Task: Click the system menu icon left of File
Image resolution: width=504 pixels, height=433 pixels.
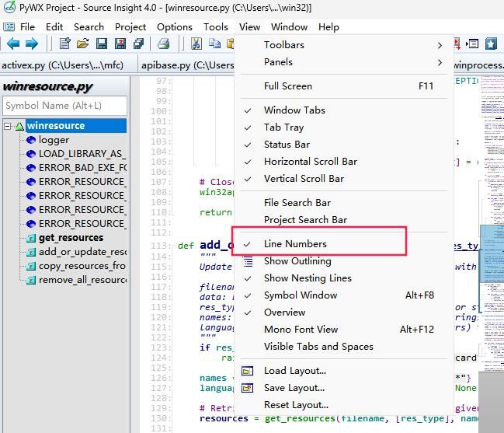Action: pos(9,27)
